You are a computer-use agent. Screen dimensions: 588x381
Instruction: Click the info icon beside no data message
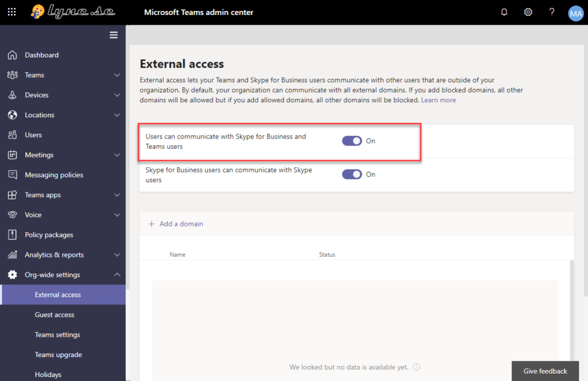416,367
